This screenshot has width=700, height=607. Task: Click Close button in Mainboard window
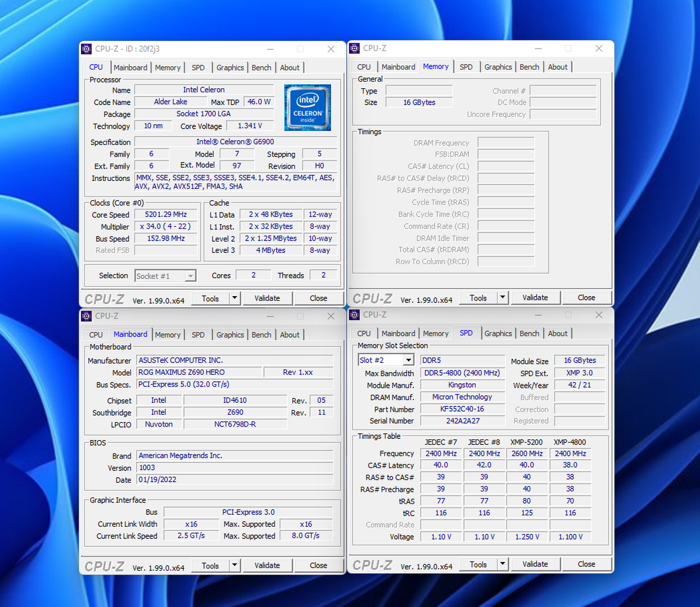click(318, 565)
